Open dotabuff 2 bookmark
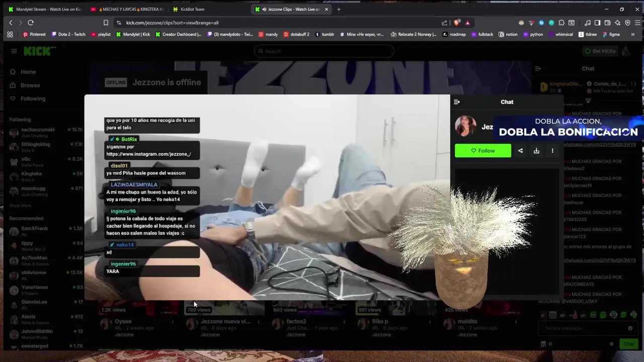The height and width of the screenshot is (362, 644). [296, 35]
